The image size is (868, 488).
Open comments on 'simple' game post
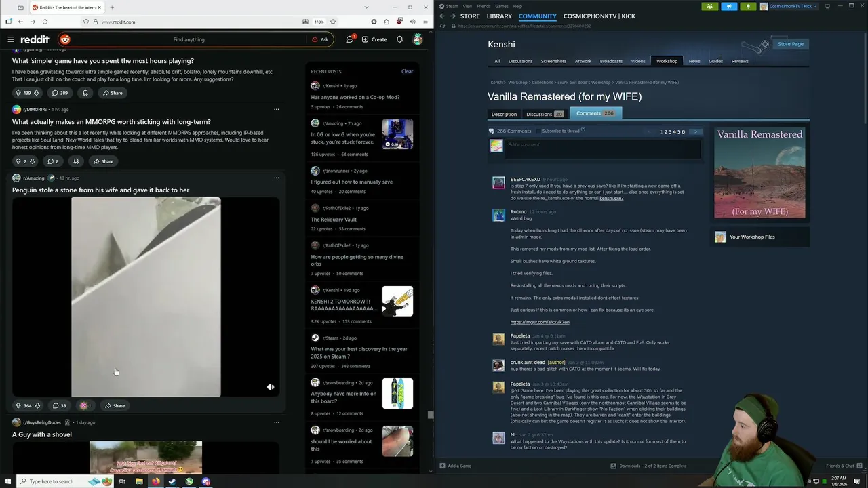click(x=60, y=93)
